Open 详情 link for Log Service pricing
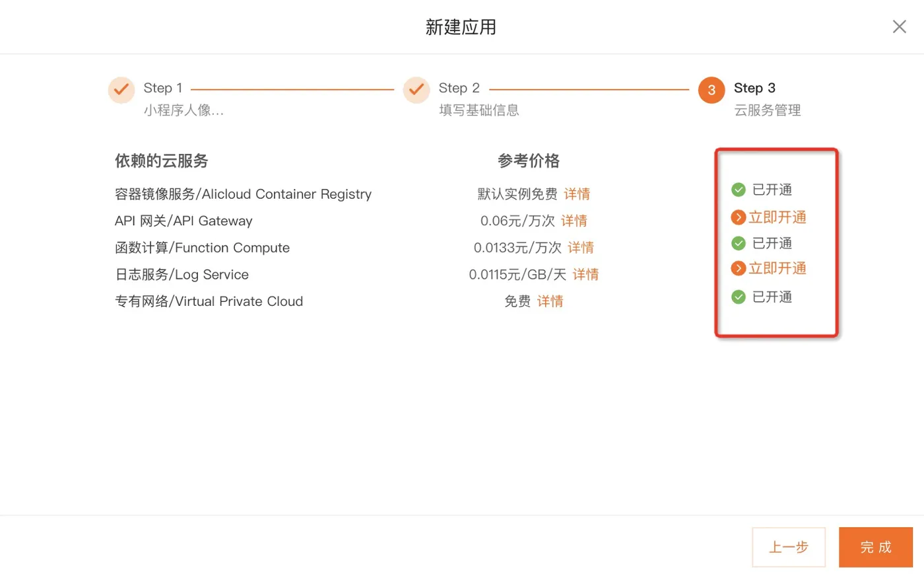The height and width of the screenshot is (574, 924). (585, 274)
